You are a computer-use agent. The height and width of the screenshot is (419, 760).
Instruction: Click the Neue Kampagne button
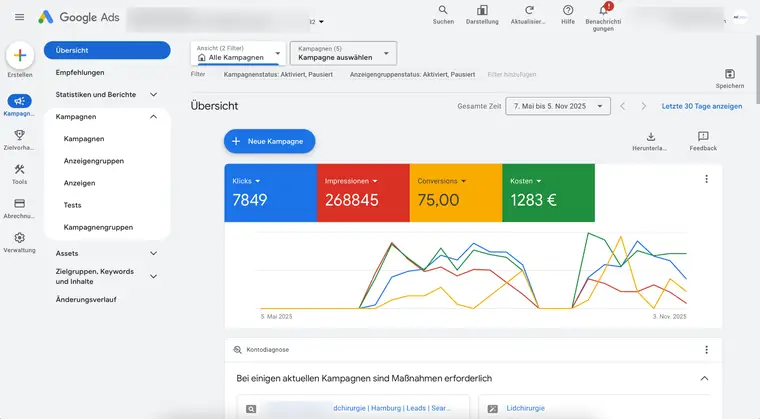pyautogui.click(x=269, y=141)
